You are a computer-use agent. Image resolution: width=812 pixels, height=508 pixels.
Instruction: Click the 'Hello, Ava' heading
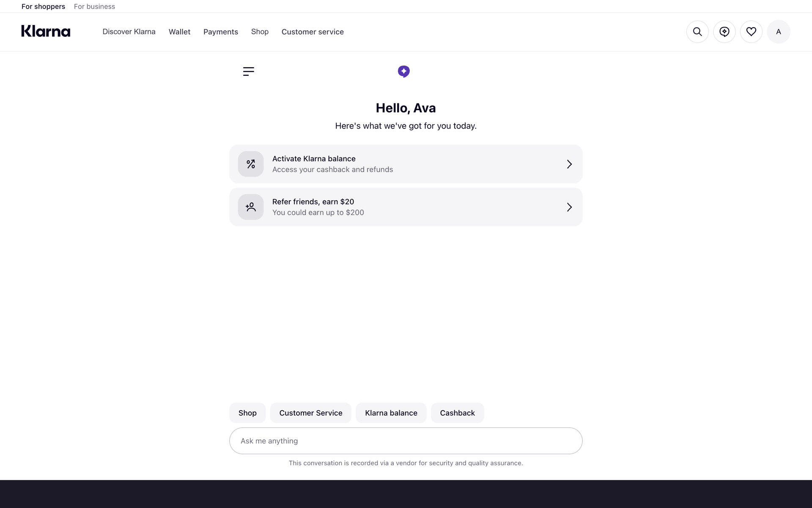coord(406,108)
